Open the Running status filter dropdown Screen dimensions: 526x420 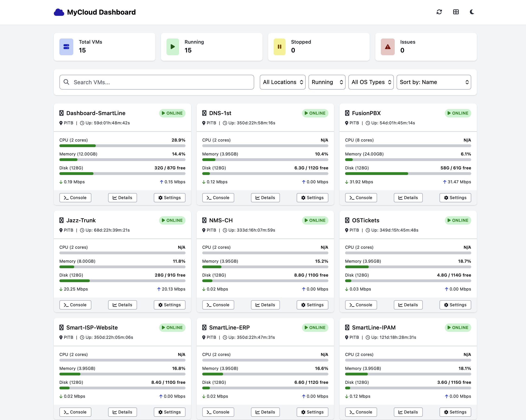pos(327,82)
